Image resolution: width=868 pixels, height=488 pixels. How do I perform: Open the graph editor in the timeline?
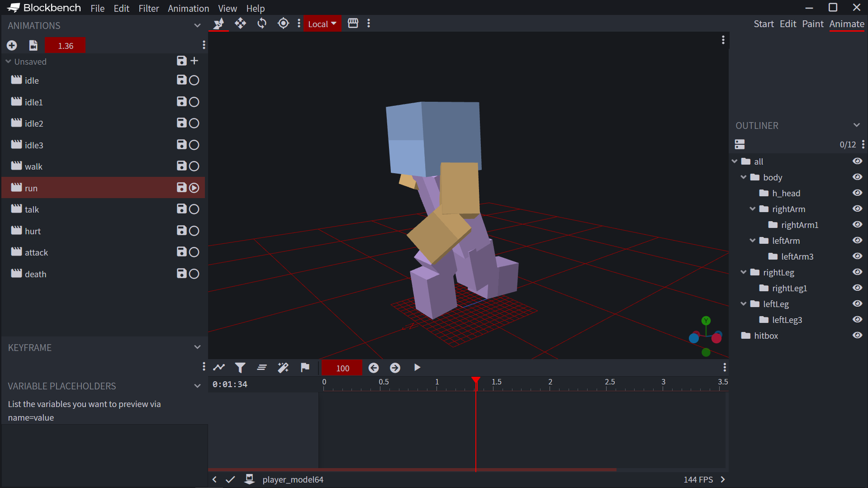pos(219,368)
